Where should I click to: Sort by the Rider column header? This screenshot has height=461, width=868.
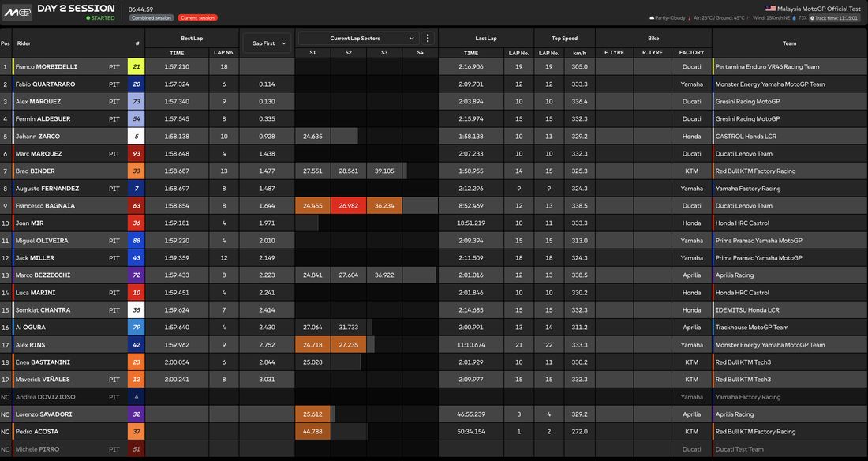tap(24, 43)
